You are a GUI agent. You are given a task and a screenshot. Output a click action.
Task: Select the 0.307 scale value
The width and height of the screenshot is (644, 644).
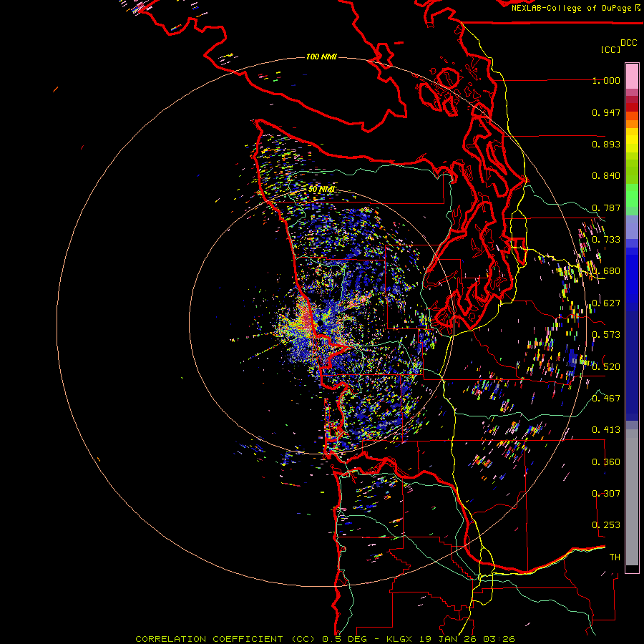pyautogui.click(x=606, y=494)
